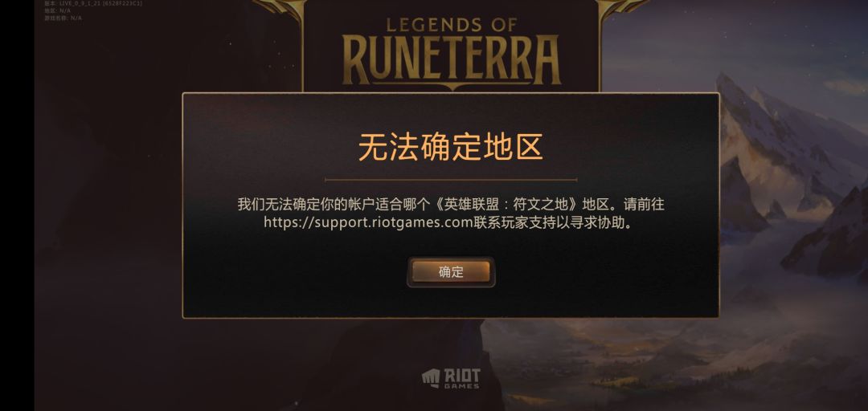This screenshot has height=411, width=868.
Task: Tap the 游戏名称: N/A debug line
Action: point(63,18)
